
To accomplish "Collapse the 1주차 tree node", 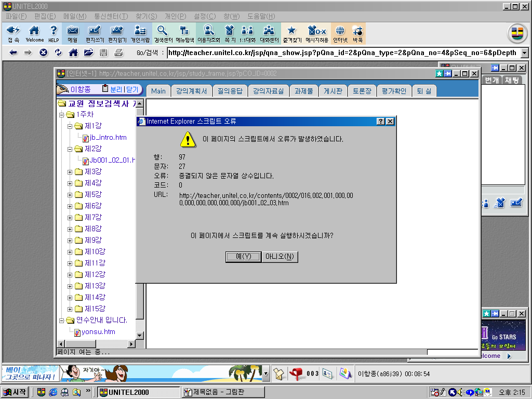I will coord(62,115).
